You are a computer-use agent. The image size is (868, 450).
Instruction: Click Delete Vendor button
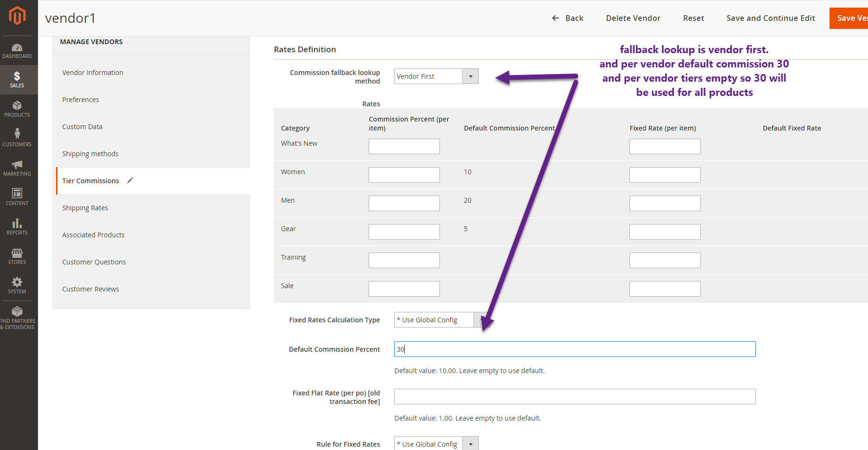633,18
